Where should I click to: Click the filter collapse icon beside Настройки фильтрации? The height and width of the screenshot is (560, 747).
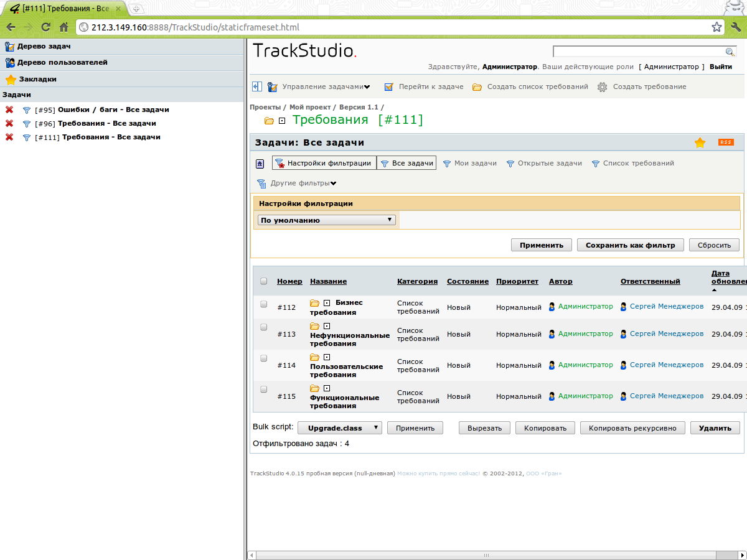coord(260,164)
